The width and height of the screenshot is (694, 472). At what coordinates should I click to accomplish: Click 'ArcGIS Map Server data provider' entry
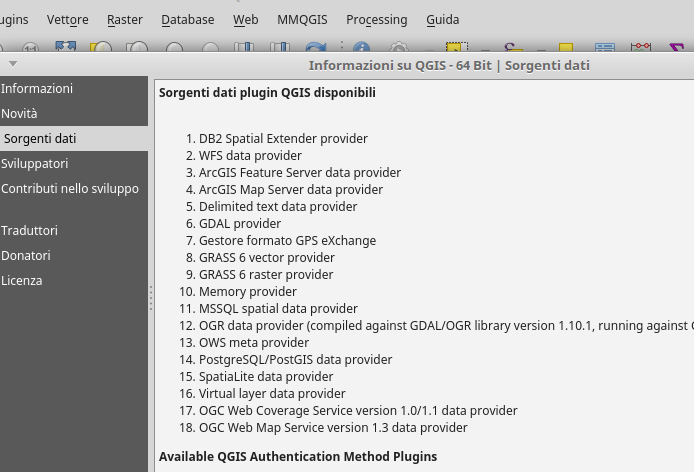coord(291,190)
